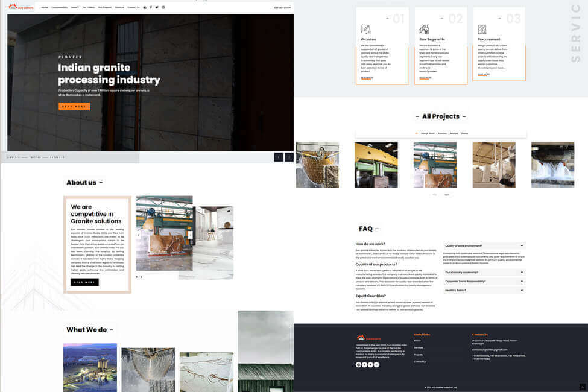Click the Procurement service card icon

tap(481, 28)
